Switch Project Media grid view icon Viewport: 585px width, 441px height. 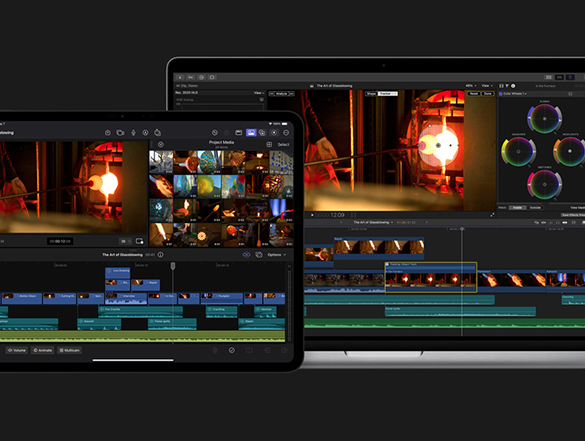(269, 144)
